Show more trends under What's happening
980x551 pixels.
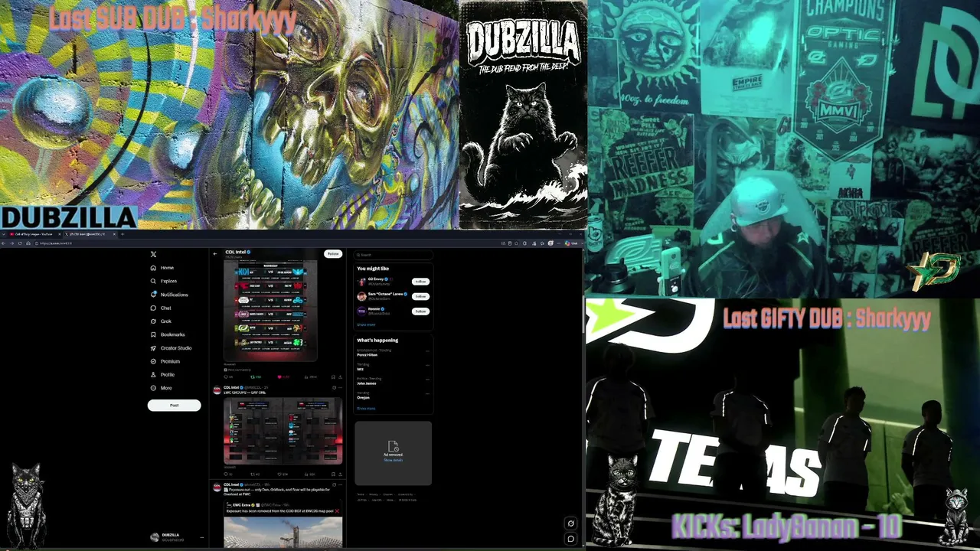366,409
